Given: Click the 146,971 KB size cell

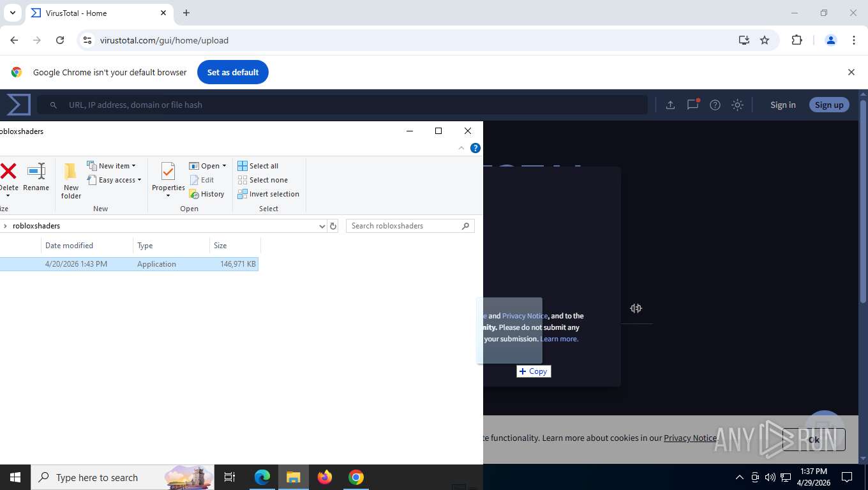Looking at the screenshot, I should coord(237,264).
